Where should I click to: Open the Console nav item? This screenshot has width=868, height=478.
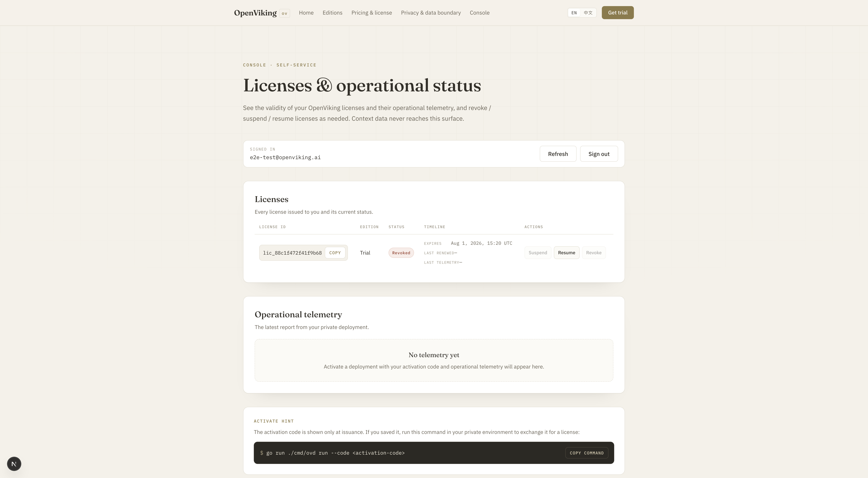(479, 13)
